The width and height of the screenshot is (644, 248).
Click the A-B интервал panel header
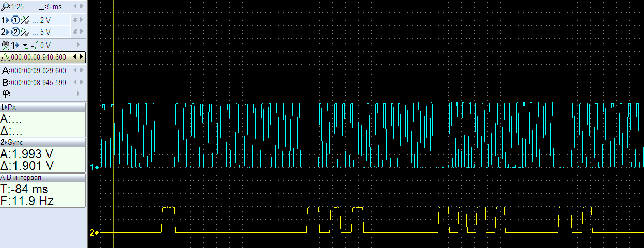(43, 177)
